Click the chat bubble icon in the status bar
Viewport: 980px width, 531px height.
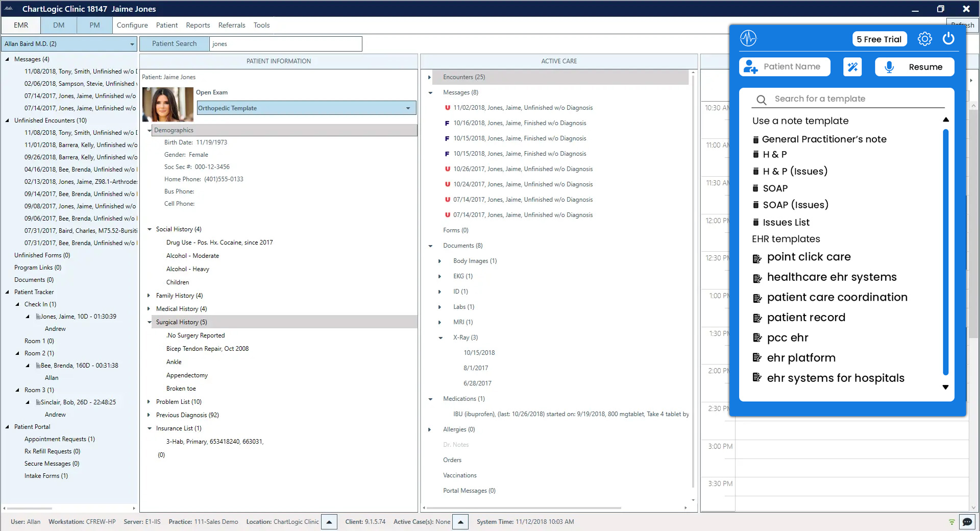coord(968,522)
